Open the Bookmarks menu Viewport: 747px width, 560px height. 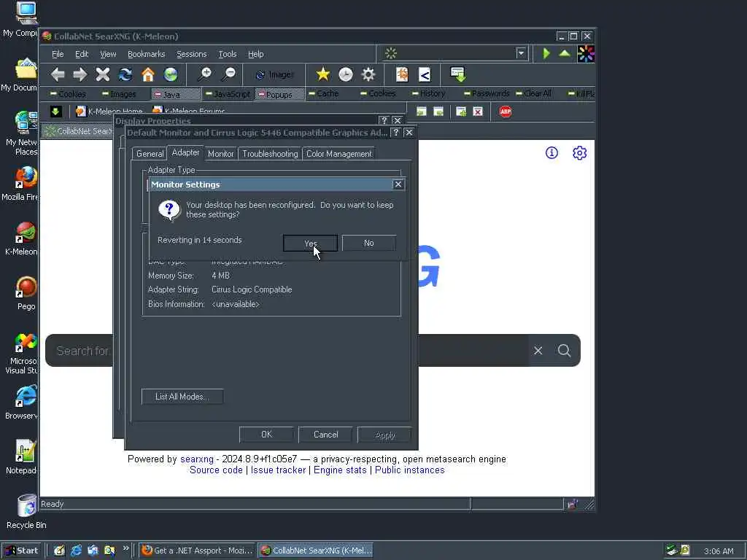(146, 54)
